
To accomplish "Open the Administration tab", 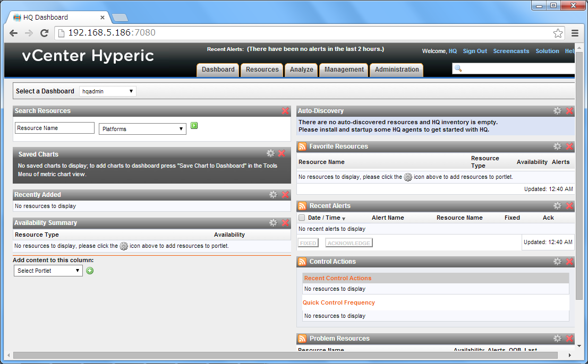I will pos(397,70).
